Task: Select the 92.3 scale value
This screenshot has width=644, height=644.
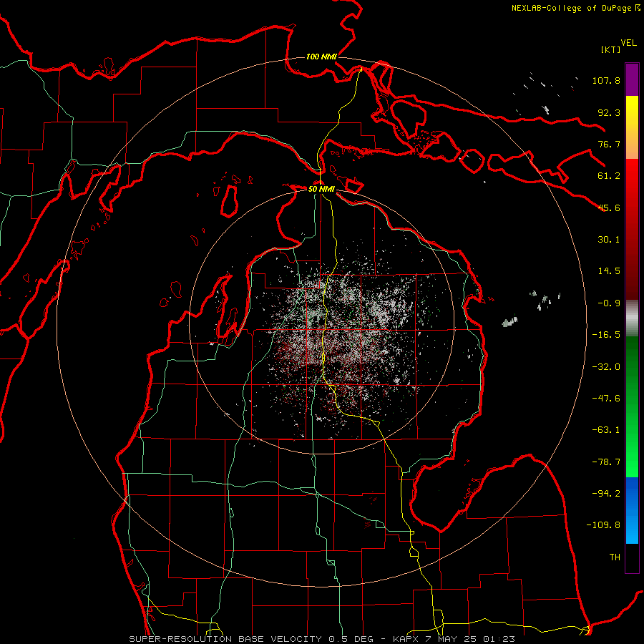Action: click(x=609, y=112)
